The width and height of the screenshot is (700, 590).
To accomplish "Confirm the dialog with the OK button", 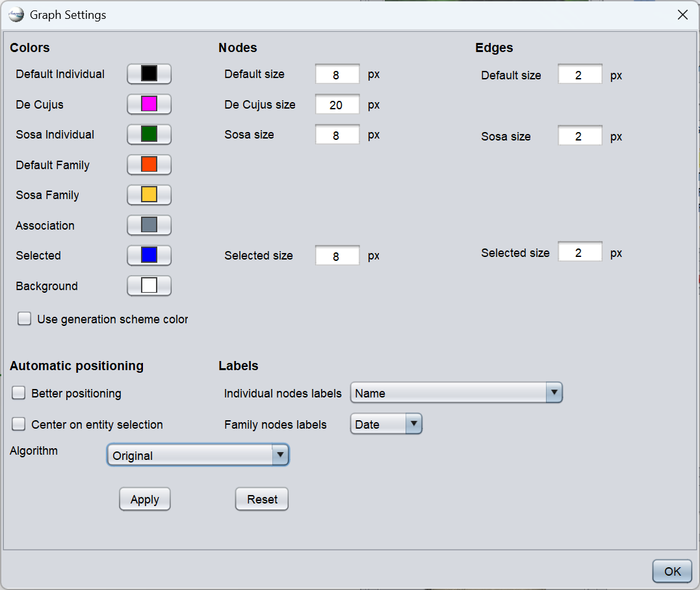I will point(672,571).
